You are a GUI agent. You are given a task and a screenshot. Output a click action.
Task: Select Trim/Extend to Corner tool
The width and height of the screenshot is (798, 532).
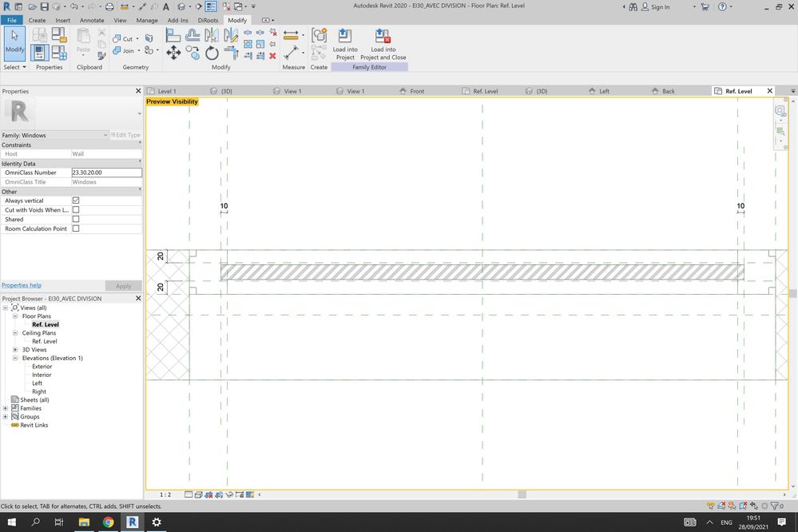pos(231,53)
